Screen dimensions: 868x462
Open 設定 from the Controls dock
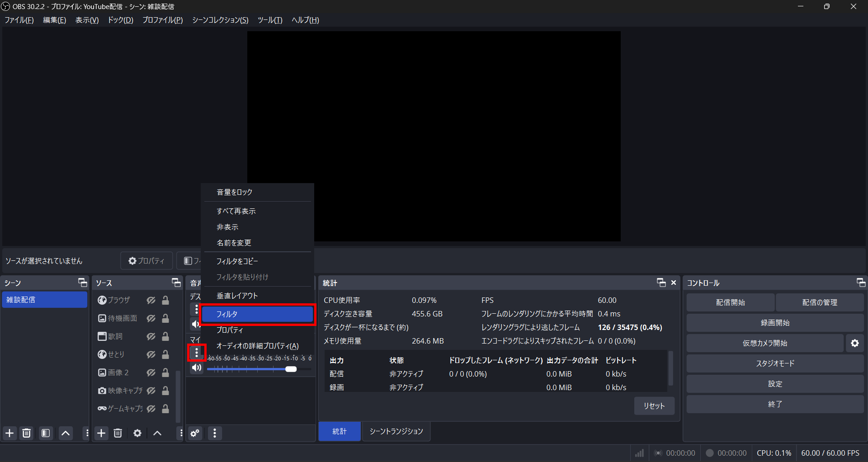click(775, 384)
